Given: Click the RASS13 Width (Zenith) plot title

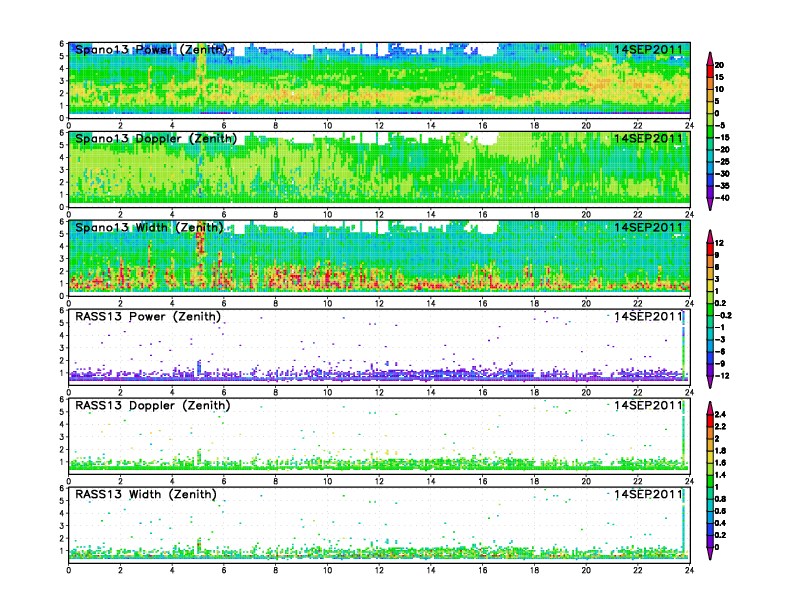Looking at the screenshot, I should (x=146, y=495).
